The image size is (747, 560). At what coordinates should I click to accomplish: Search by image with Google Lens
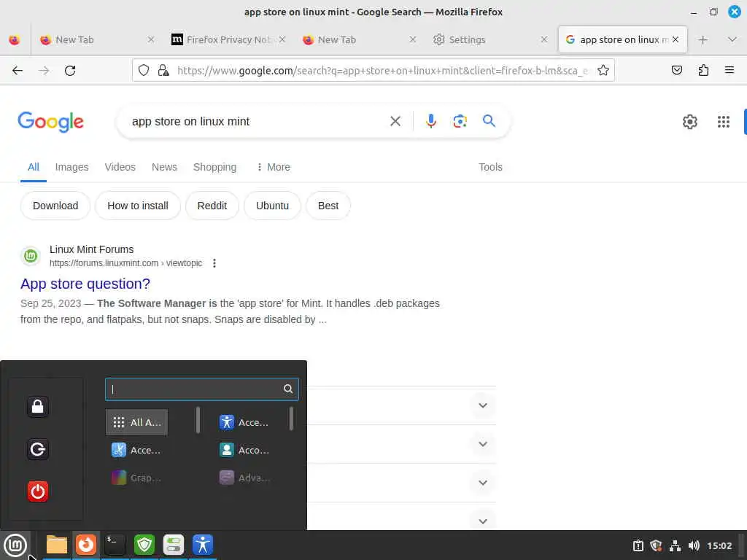tap(460, 122)
